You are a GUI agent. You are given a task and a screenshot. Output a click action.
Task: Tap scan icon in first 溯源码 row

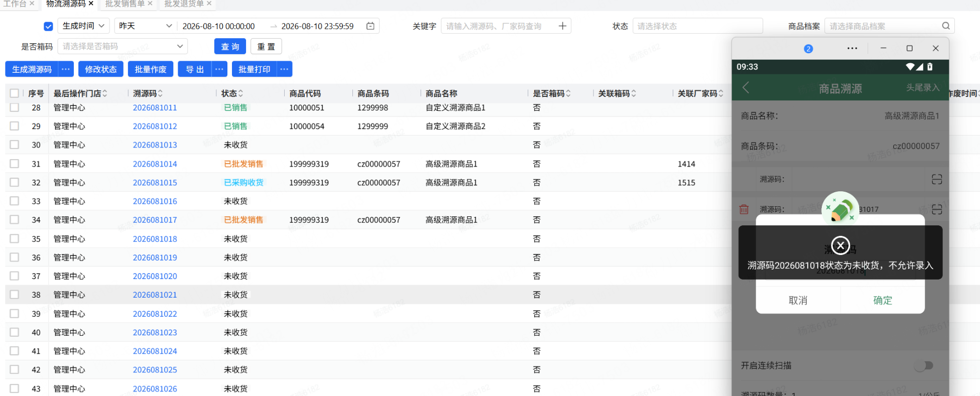[x=937, y=179]
